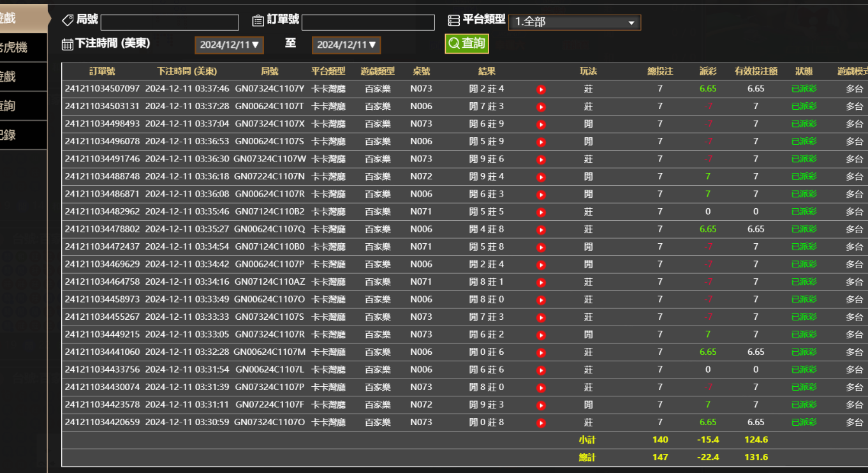Click the 下注時間 (美東) column header
Viewport: 868px width, 473px height.
pyautogui.click(x=187, y=71)
